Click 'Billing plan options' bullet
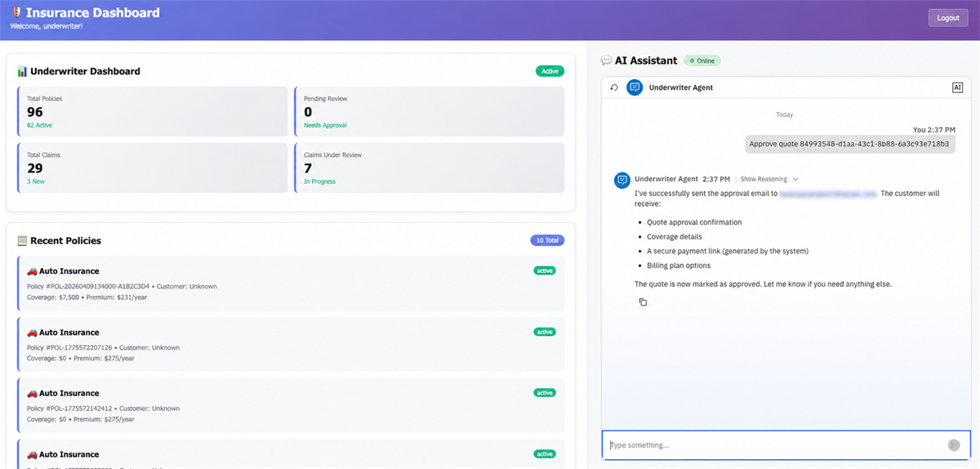980x469 pixels. tap(679, 266)
